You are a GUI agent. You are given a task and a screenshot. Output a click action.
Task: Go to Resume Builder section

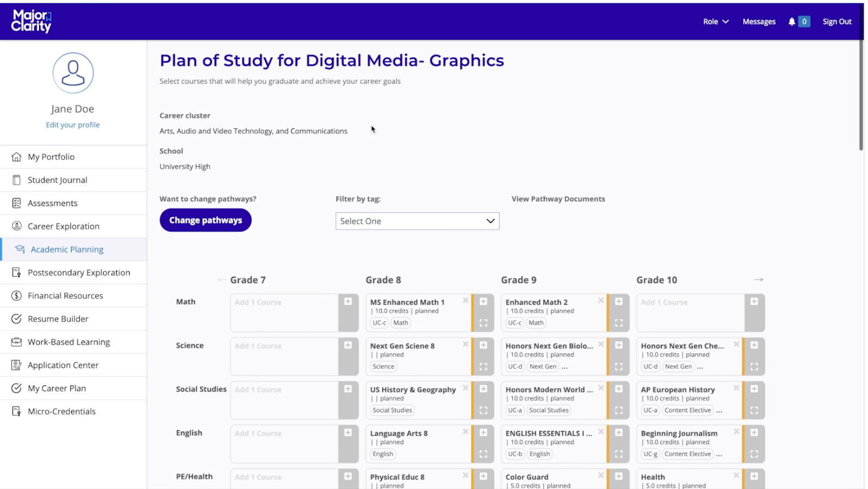(x=58, y=319)
